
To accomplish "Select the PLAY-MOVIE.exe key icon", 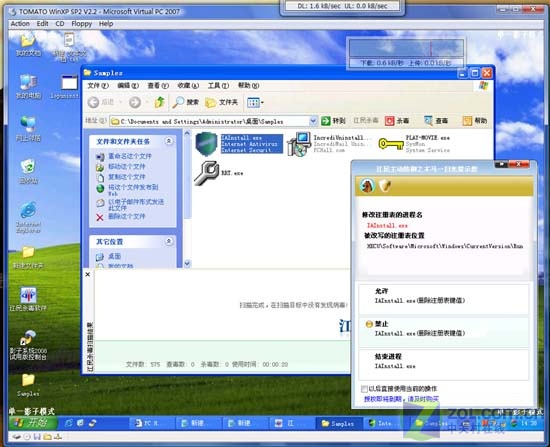I will 391,144.
